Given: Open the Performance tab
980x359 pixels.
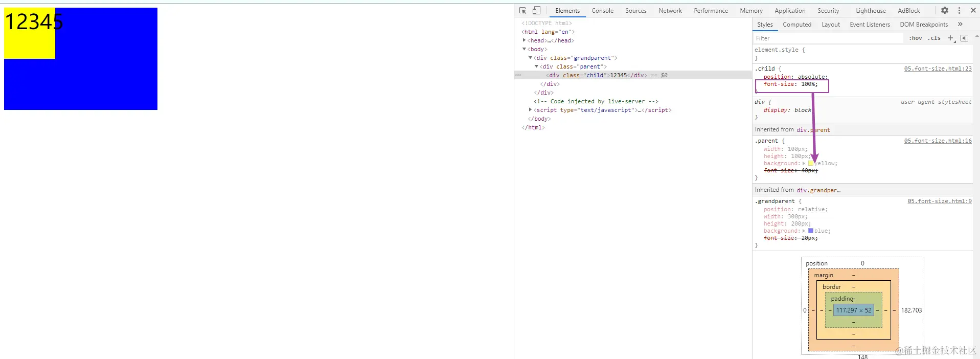Looking at the screenshot, I should (711, 11).
